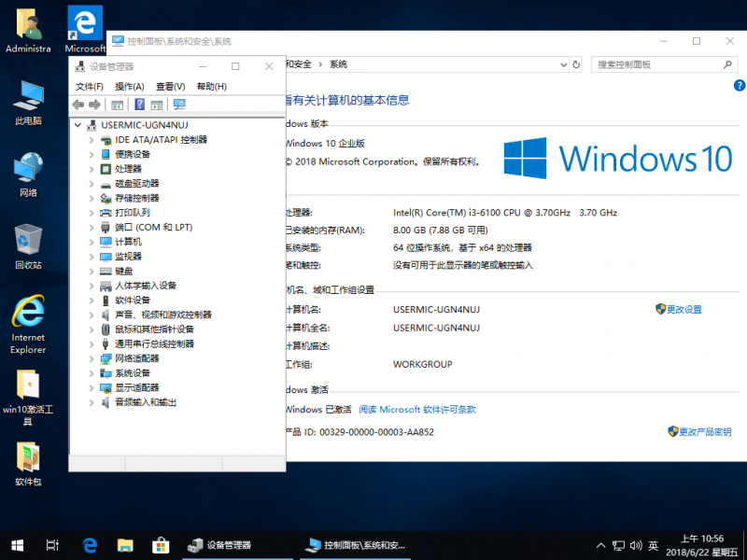Expand the 软件设备 node
Image resolution: width=747 pixels, height=560 pixels.
92,301
